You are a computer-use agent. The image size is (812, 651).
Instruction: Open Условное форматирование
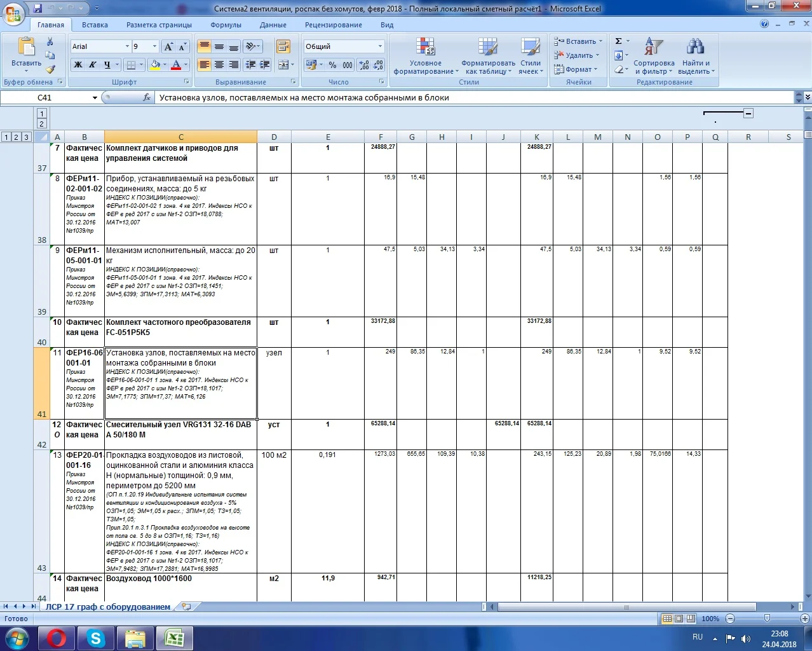point(425,56)
